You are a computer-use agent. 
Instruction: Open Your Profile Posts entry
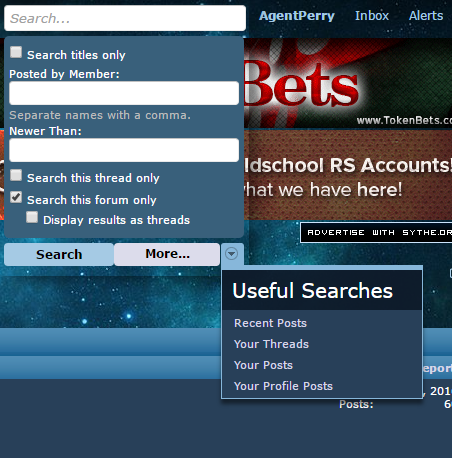point(283,386)
